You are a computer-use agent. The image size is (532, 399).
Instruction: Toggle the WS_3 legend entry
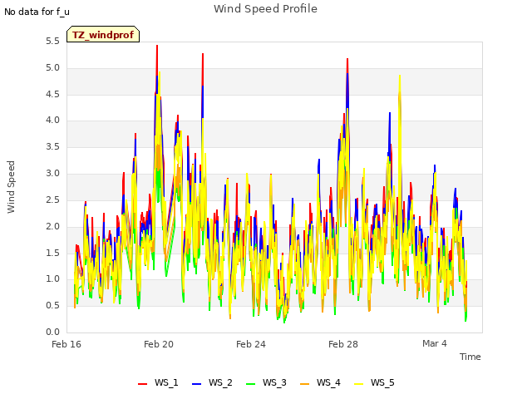click(266, 382)
